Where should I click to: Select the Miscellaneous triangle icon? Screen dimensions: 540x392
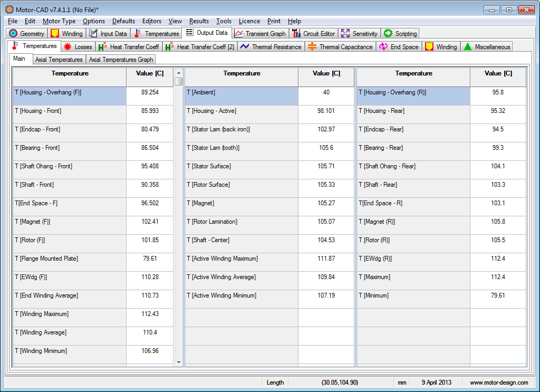467,47
